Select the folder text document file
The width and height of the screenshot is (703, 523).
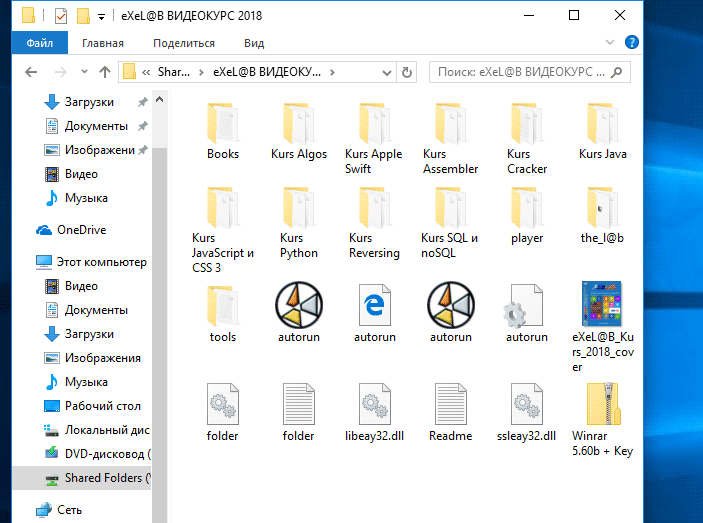coord(299,412)
